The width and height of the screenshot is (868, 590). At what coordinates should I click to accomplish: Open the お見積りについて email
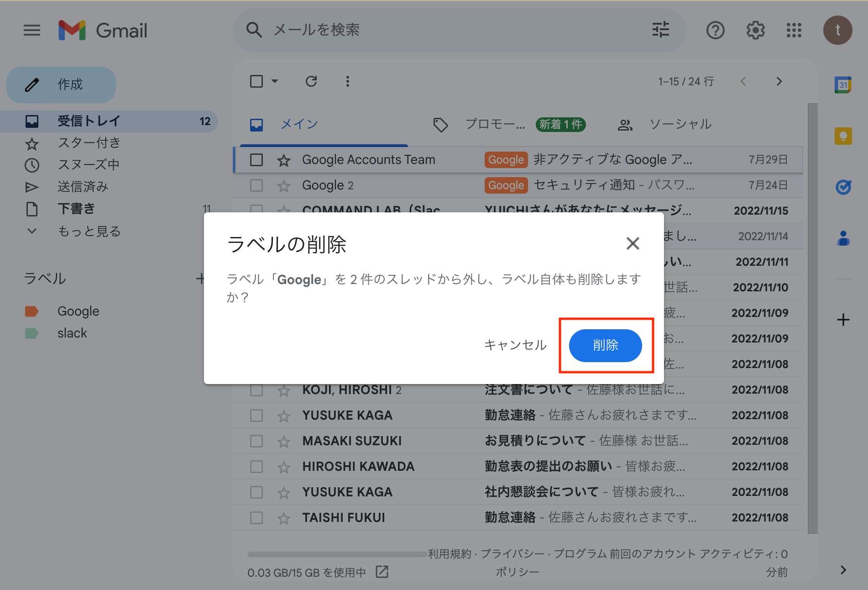(518, 441)
